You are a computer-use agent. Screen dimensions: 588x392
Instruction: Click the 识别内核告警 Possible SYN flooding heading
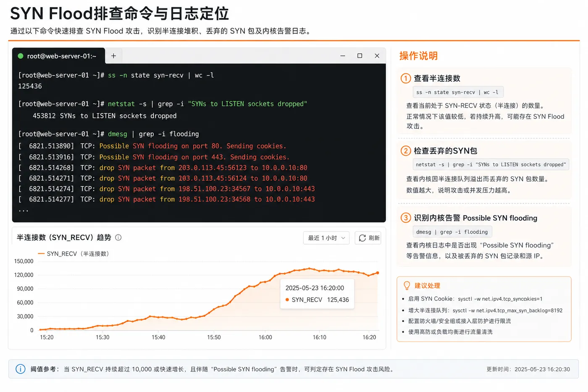pos(475,218)
